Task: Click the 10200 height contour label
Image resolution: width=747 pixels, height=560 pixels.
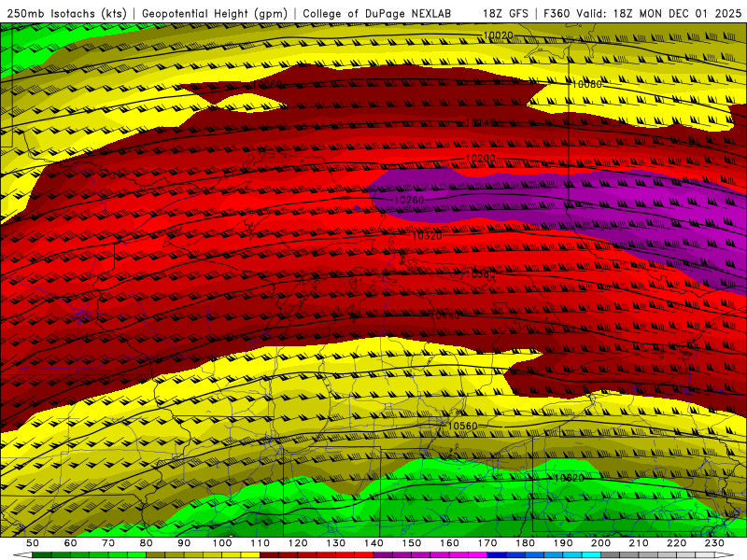Action: [x=480, y=158]
